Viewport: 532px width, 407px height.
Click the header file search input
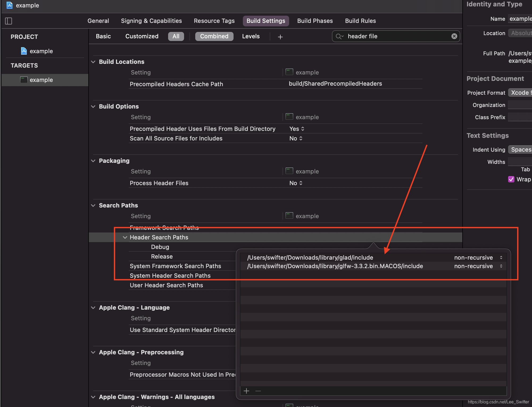pos(396,36)
